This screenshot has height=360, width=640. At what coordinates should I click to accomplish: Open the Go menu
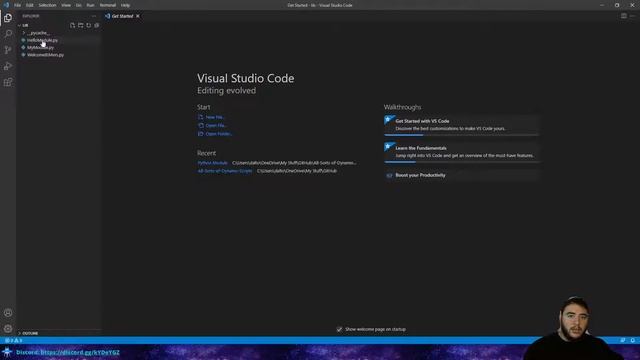click(78, 5)
